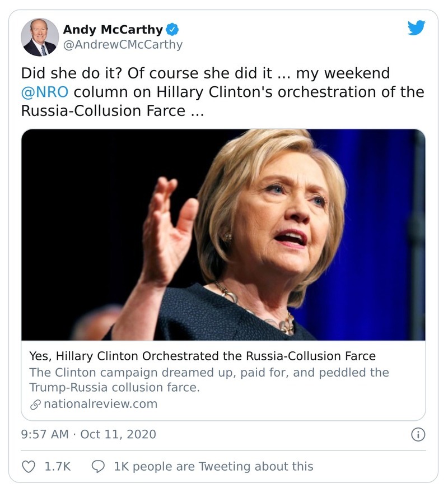The width and height of the screenshot is (448, 492).
Task: Click the 9:57 AM timestamp
Action: (44, 434)
